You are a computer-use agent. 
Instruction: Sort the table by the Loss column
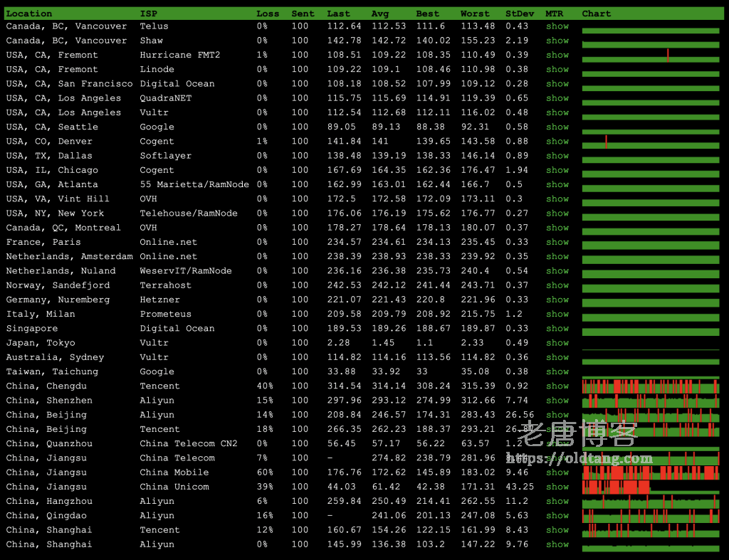268,12
